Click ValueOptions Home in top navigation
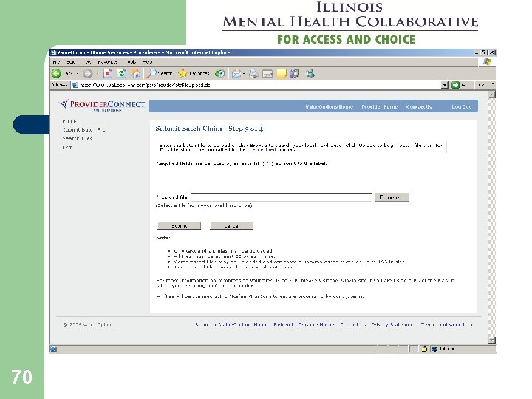The width and height of the screenshot is (532, 399). [x=329, y=106]
